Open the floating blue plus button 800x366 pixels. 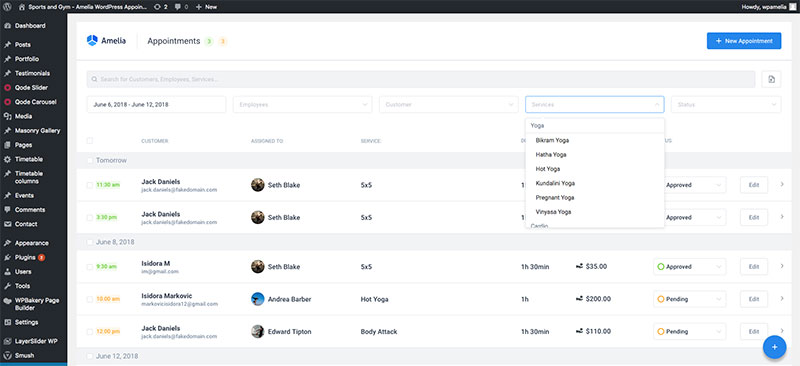[x=774, y=347]
